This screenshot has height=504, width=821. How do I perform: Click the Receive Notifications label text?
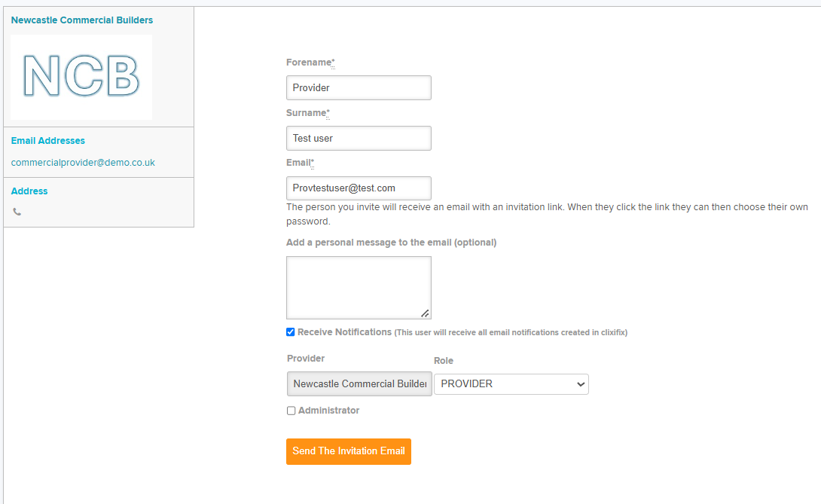[344, 332]
